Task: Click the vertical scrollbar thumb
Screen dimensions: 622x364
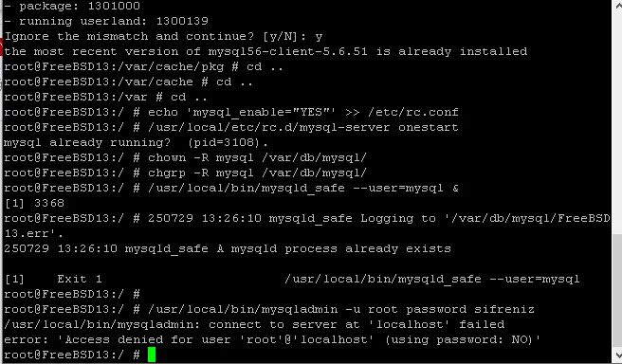Action: [x=617, y=291]
